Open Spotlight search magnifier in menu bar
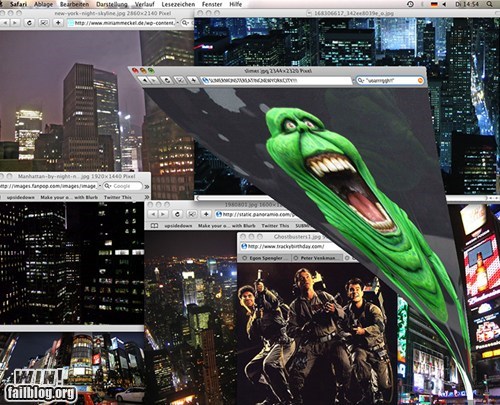Screen dimensions: 500x405 (489, 4)
